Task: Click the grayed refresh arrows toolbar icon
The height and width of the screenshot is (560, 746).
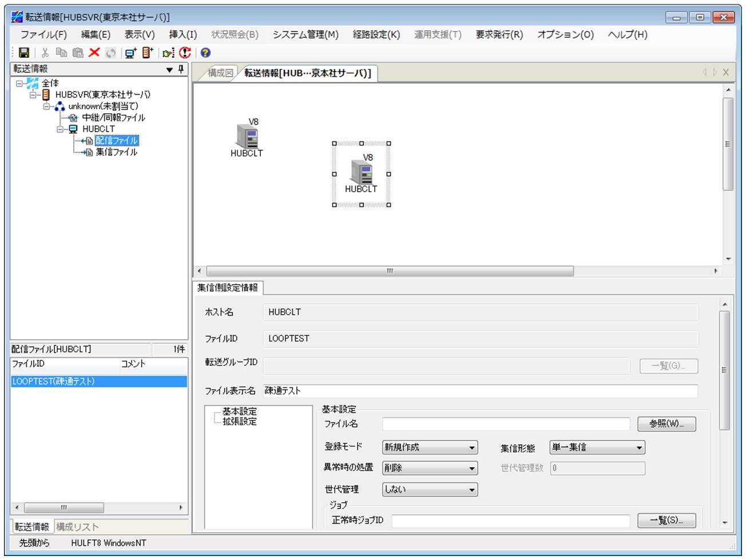Action: tap(110, 53)
